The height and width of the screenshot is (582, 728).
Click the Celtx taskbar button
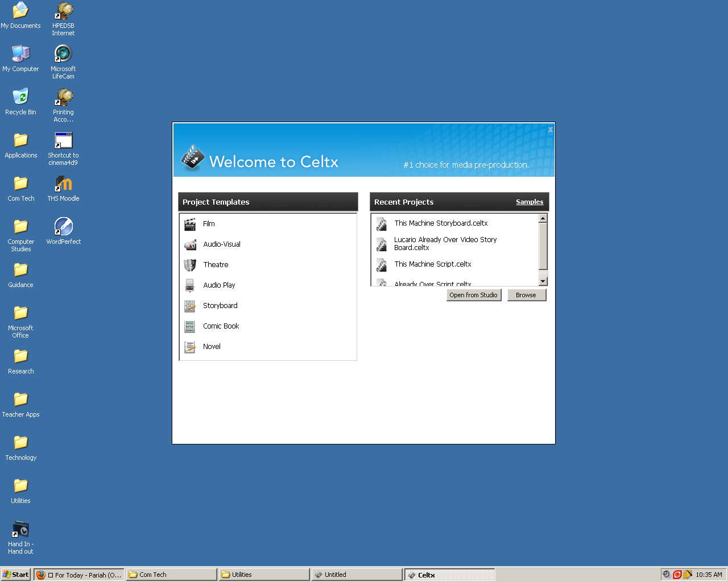click(449, 575)
